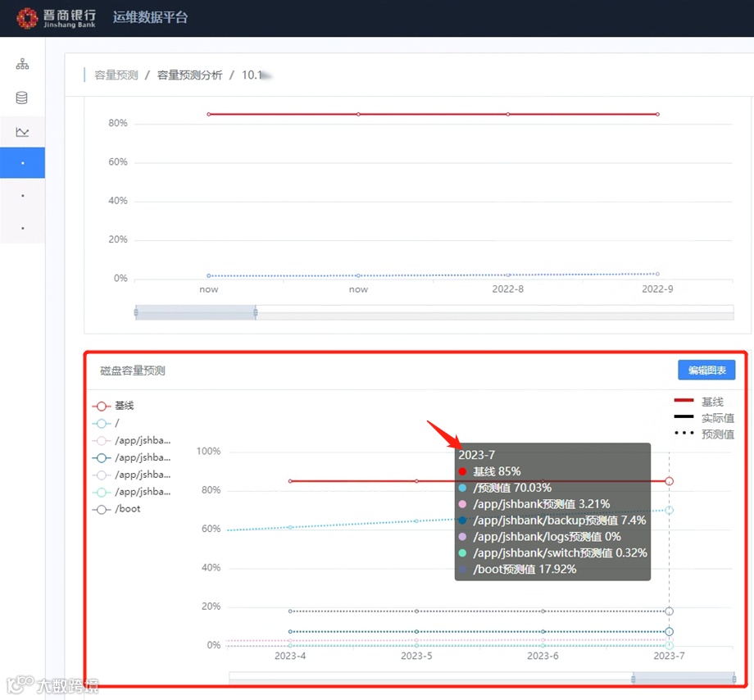
Task: Toggle the pink /app/jshba... legend entry
Action: click(x=131, y=440)
